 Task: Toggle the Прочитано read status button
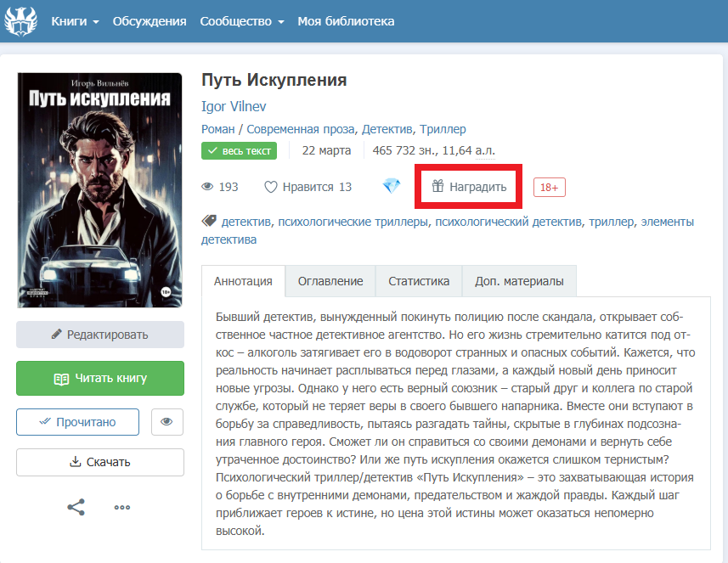tap(77, 422)
